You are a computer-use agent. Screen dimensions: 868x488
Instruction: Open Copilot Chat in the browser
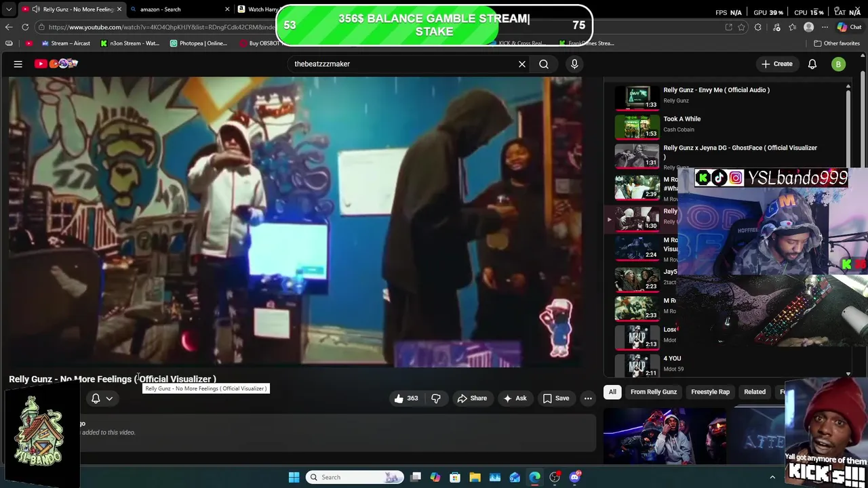click(849, 27)
